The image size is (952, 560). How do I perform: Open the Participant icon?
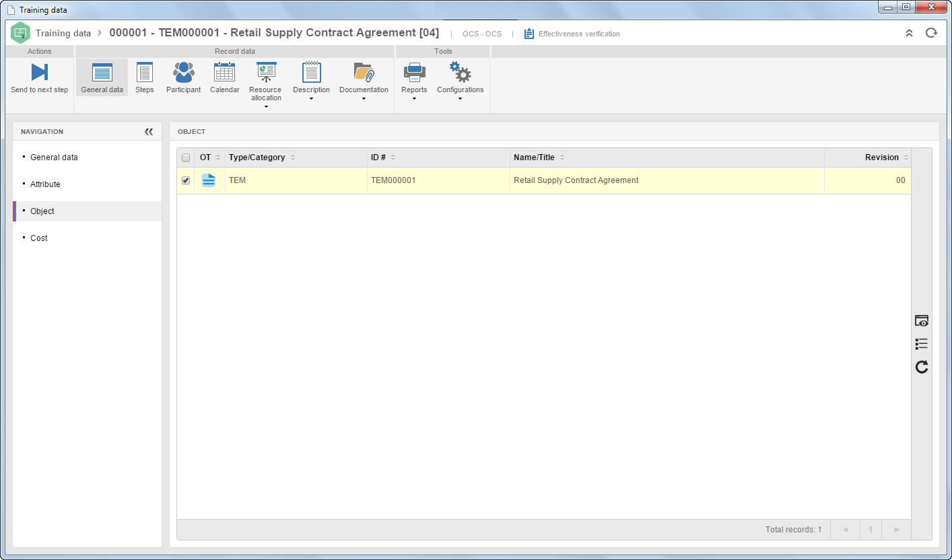tap(183, 72)
